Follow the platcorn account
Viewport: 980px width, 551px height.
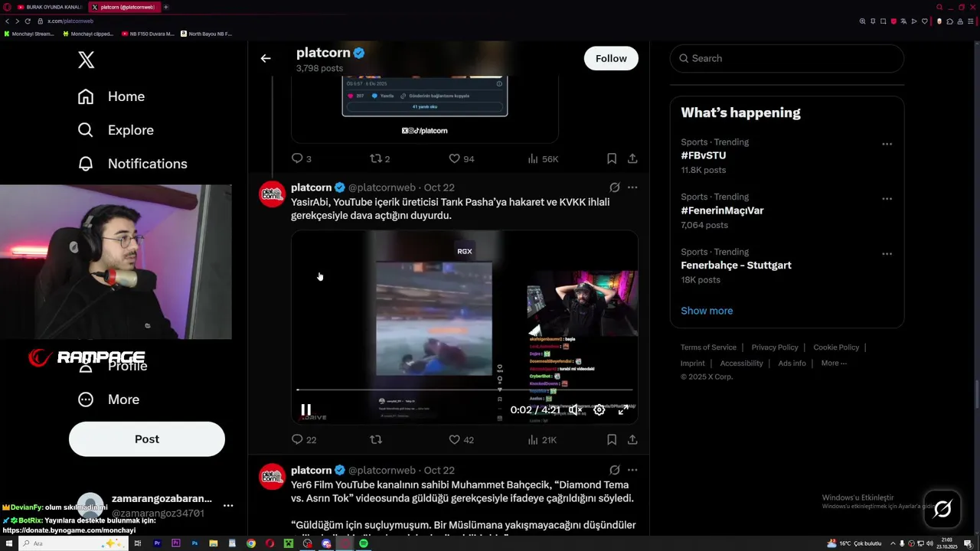click(611, 58)
